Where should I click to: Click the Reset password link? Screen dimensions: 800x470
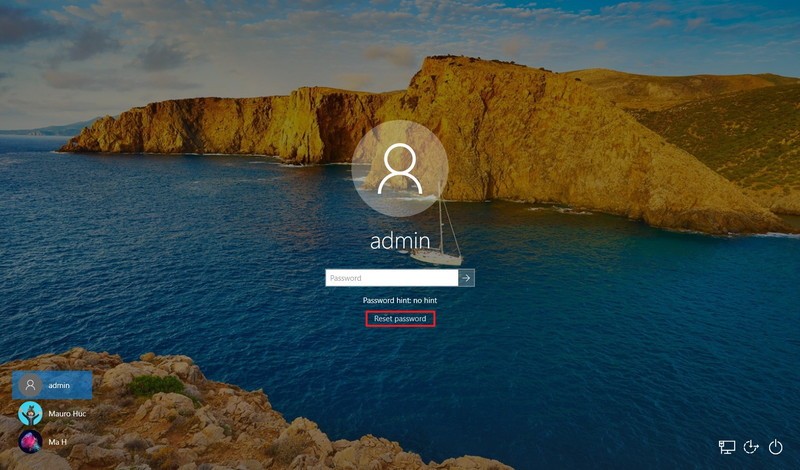(x=400, y=319)
